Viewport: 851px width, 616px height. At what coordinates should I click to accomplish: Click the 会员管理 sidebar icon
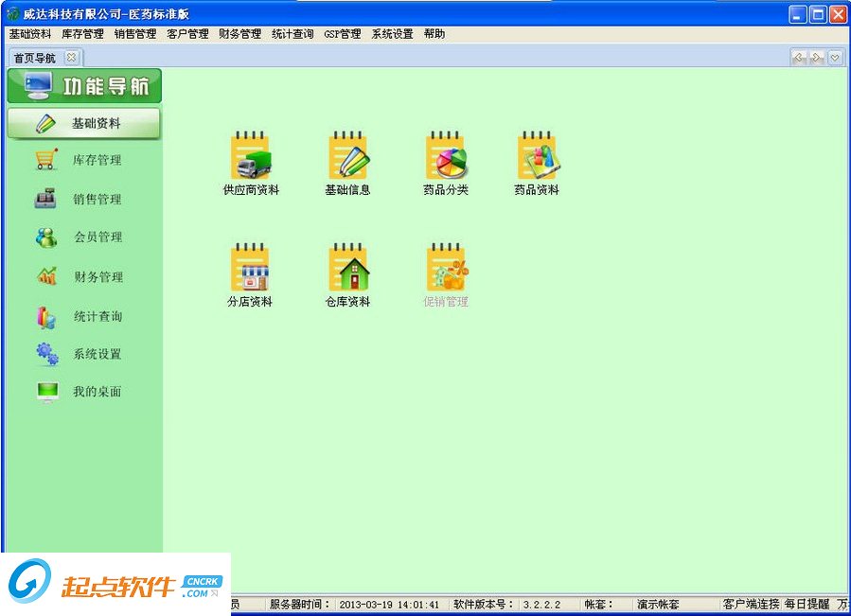pyautogui.click(x=43, y=238)
